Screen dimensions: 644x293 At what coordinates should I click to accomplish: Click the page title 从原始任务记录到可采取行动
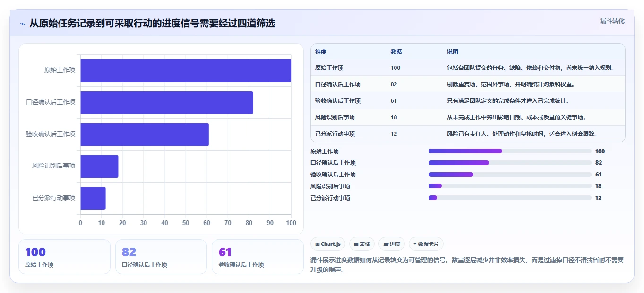pyautogui.click(x=152, y=23)
